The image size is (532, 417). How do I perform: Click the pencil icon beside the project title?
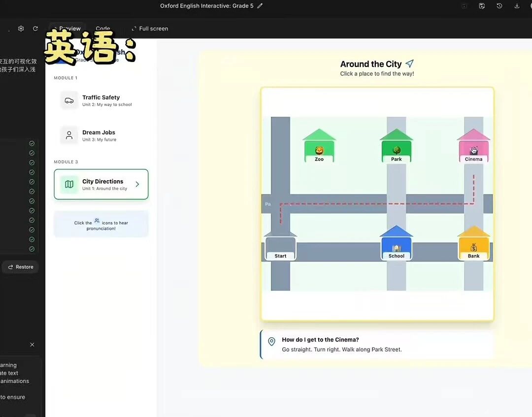260,6
